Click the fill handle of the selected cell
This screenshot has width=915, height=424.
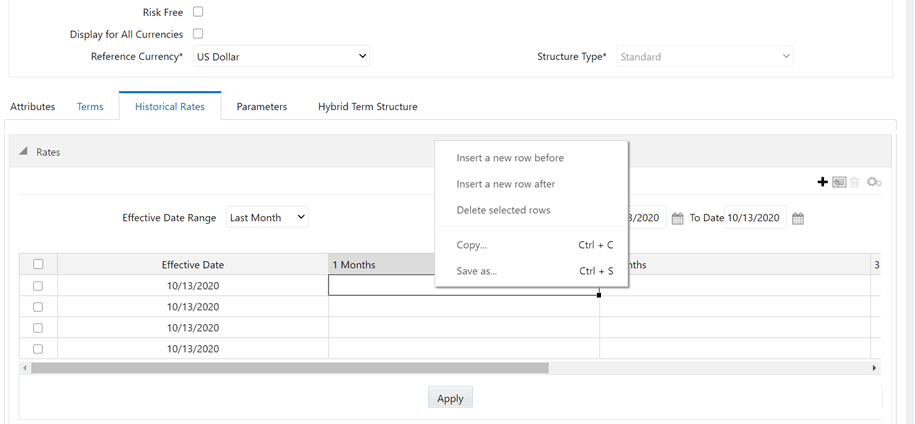tap(599, 295)
